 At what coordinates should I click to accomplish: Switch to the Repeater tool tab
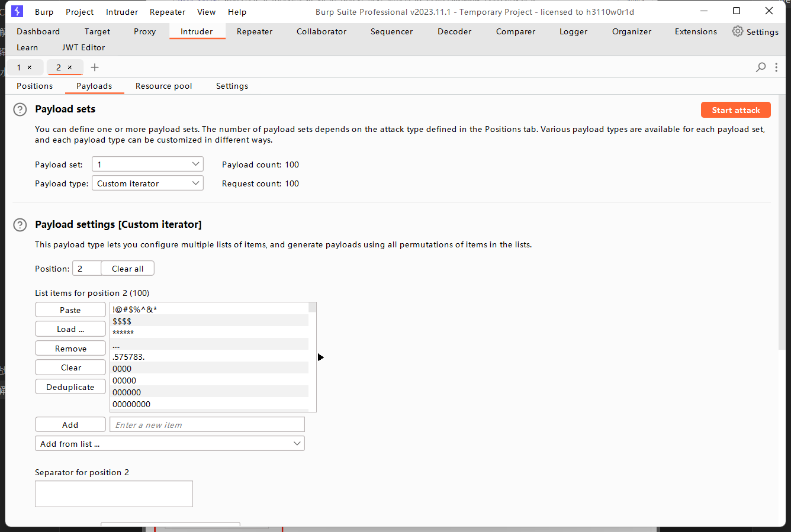coord(255,31)
